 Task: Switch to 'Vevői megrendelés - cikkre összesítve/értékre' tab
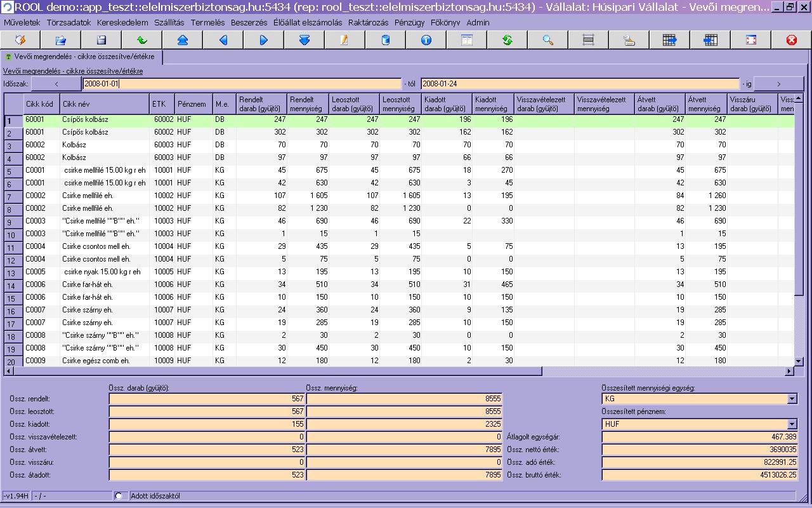point(81,57)
